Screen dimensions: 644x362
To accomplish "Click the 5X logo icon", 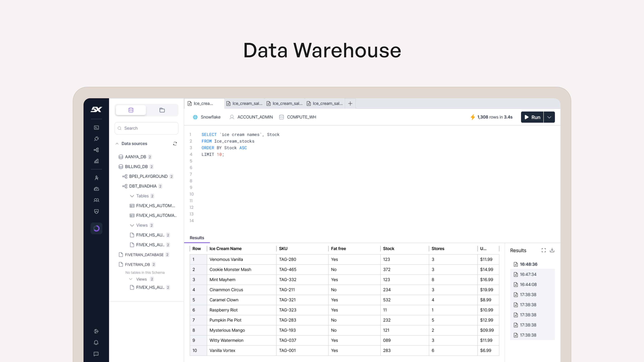I will click(96, 109).
